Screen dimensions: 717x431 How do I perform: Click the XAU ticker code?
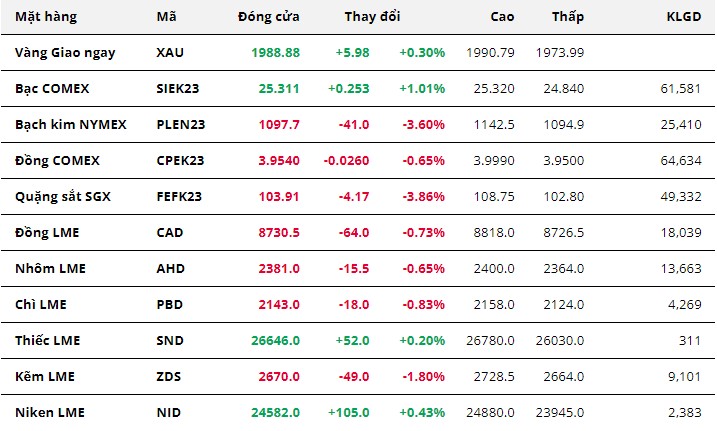[171, 52]
